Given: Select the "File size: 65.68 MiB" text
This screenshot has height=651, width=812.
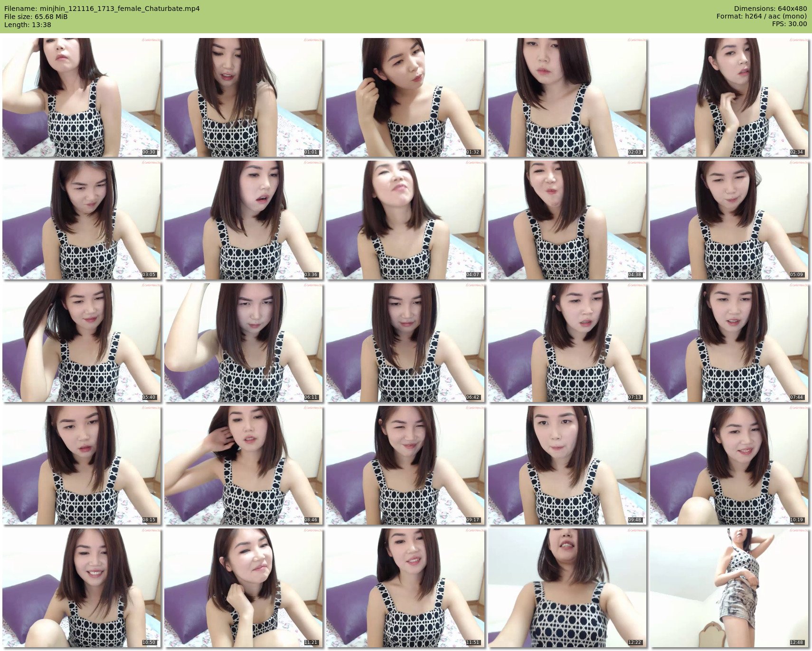Looking at the screenshot, I should 36,17.
